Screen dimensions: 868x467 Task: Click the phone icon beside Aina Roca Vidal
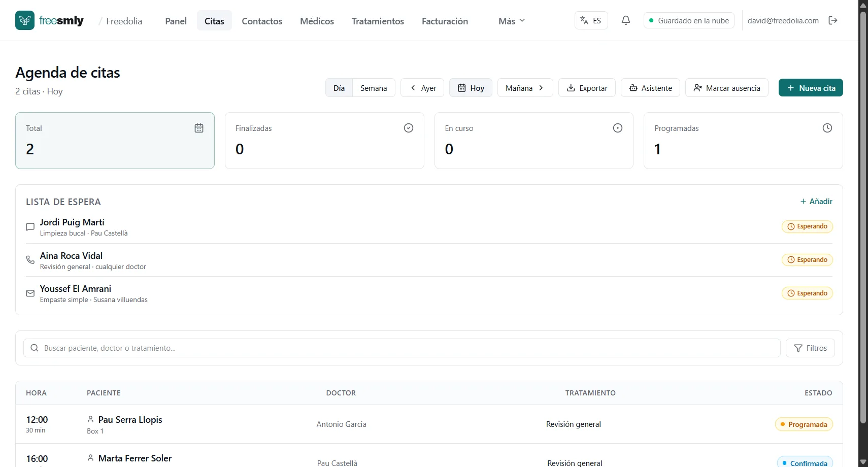30,260
